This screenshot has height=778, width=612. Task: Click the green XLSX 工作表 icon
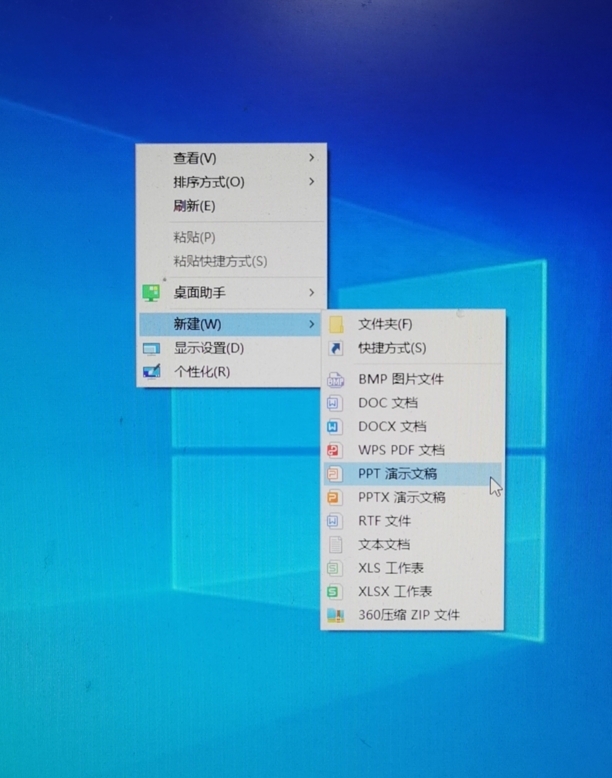coord(335,592)
